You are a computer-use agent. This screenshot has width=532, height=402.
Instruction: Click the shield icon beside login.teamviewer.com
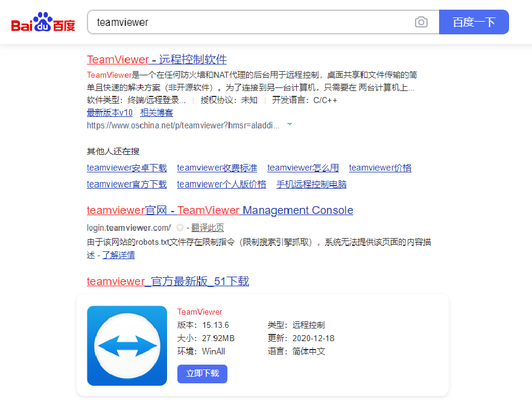coord(180,227)
